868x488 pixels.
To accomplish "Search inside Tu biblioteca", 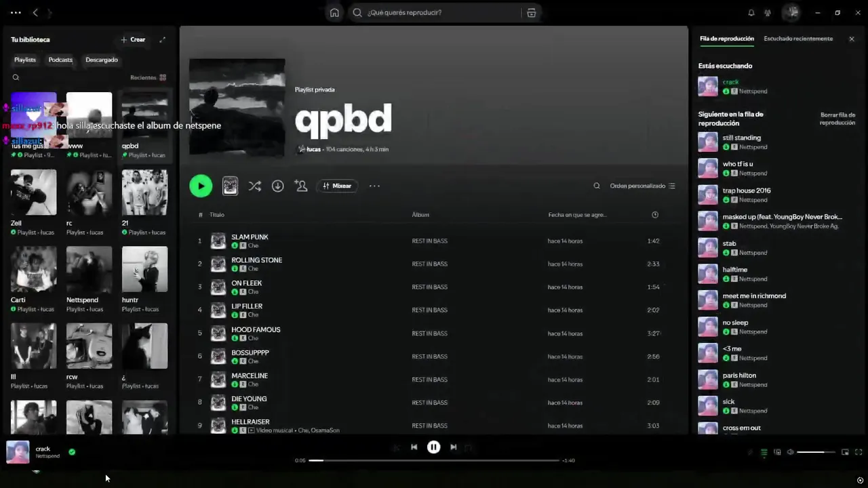I will 16,77.
